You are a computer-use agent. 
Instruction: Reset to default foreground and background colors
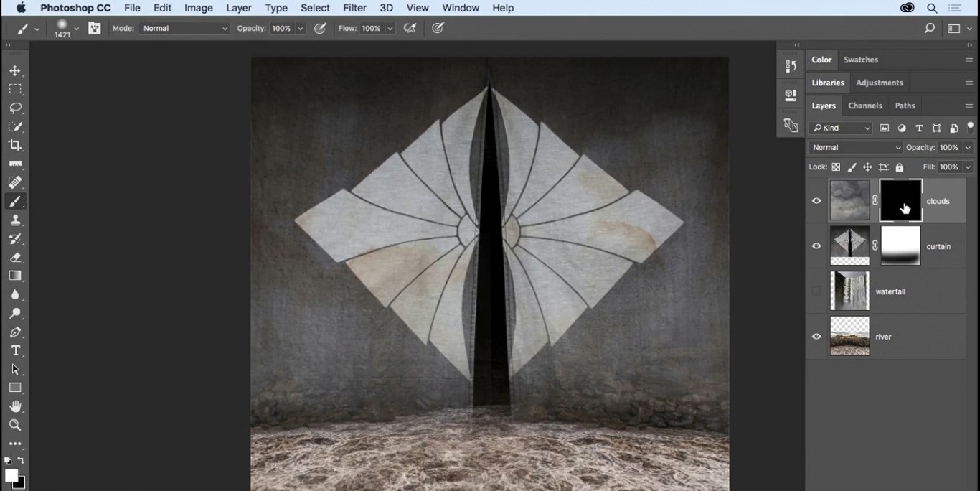click(x=8, y=461)
